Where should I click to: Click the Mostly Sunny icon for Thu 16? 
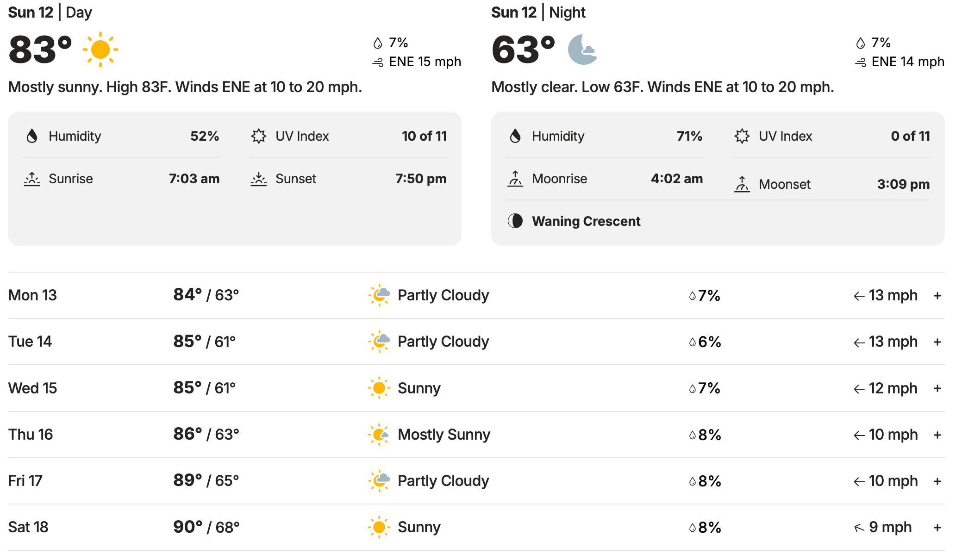click(379, 435)
